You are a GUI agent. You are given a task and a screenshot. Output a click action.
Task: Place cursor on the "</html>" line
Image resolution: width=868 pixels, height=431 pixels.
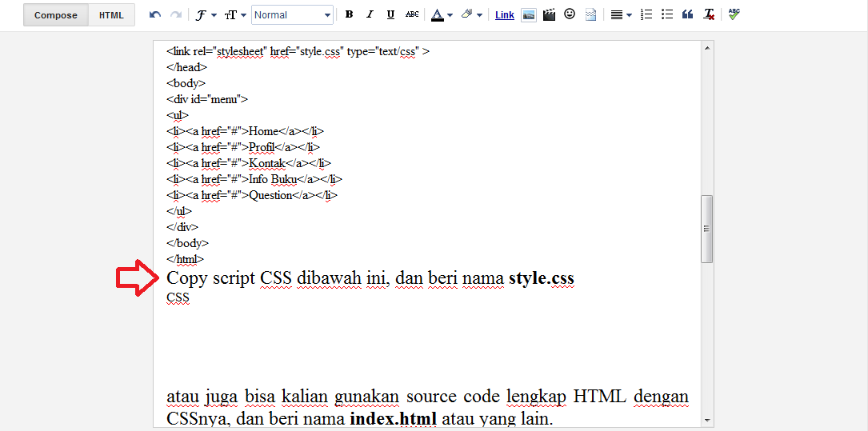pos(186,259)
